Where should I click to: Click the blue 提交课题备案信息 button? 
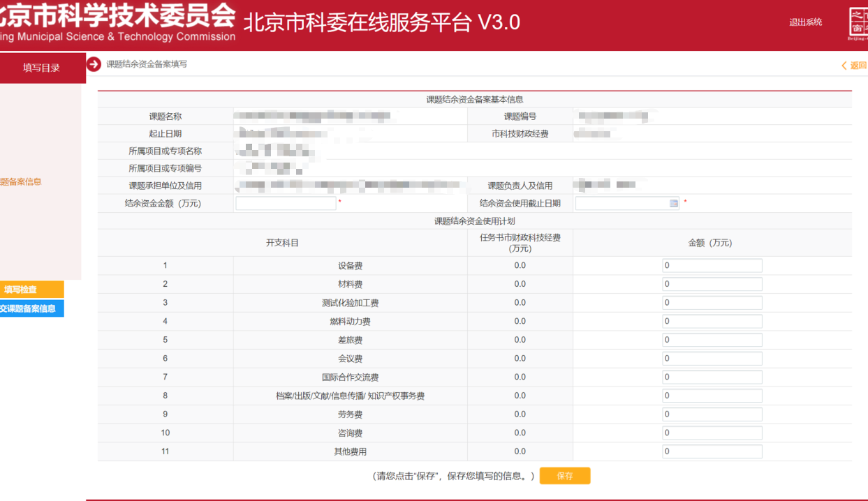click(x=31, y=308)
